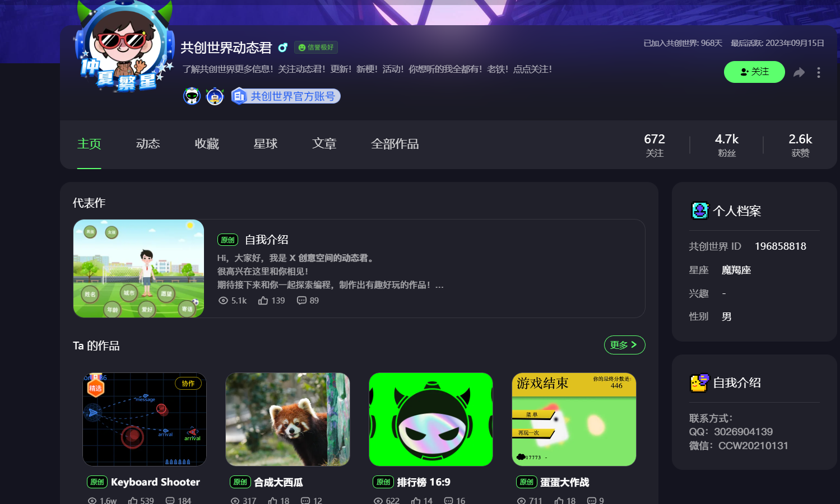The image size is (840, 504).
Task: Switch to the 动态 tab
Action: [x=148, y=144]
